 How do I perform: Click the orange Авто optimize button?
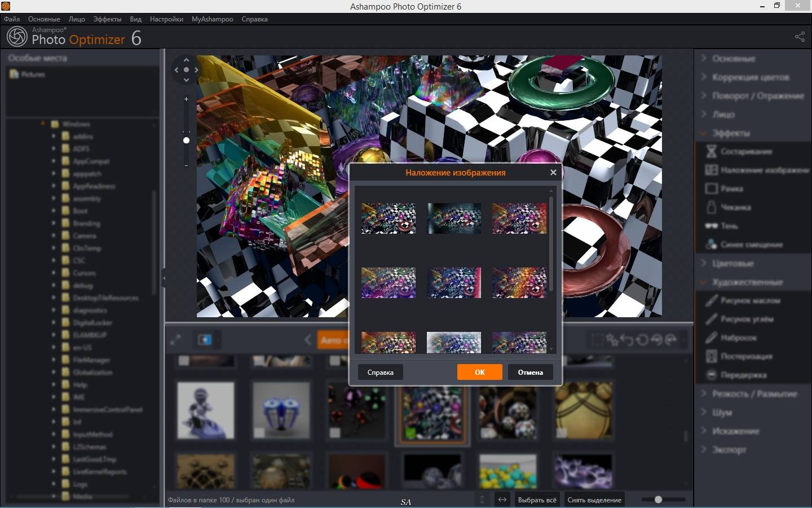click(x=333, y=340)
